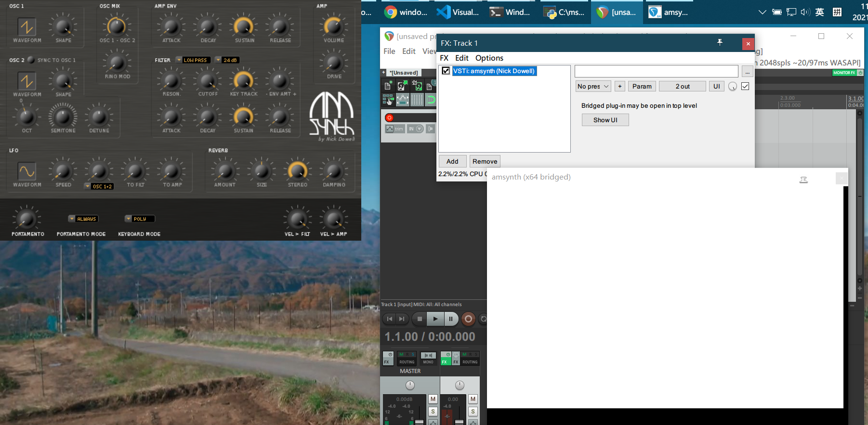Open the Master track FX button
The width and height of the screenshot is (868, 425).
click(388, 358)
